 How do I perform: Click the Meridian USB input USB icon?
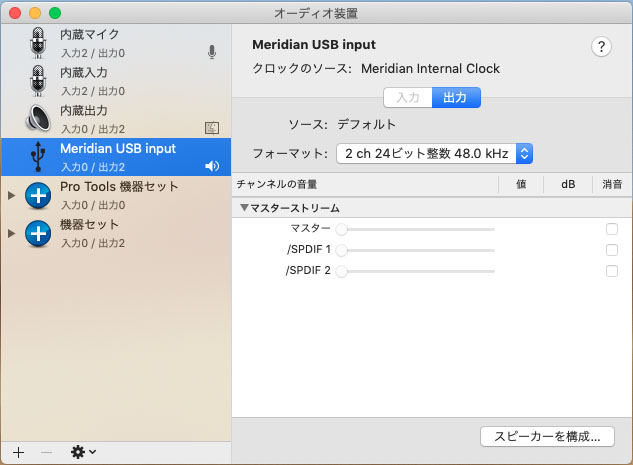click(x=38, y=157)
